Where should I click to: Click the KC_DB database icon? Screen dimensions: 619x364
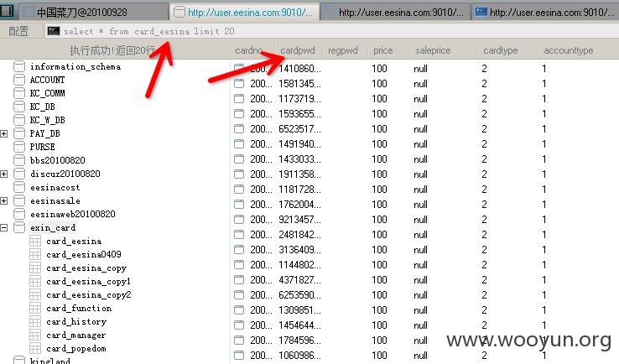coord(19,107)
